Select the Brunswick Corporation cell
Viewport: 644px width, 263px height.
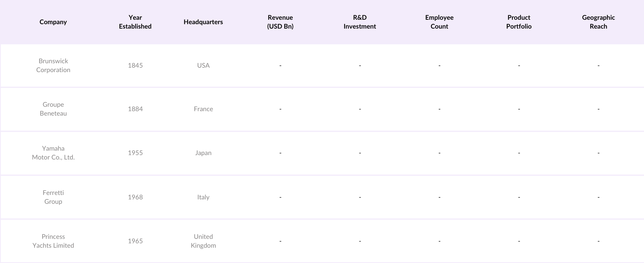coord(53,65)
